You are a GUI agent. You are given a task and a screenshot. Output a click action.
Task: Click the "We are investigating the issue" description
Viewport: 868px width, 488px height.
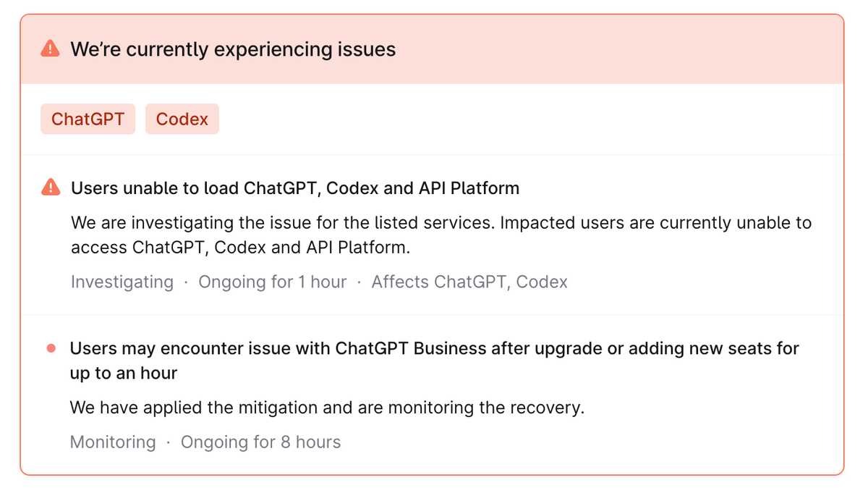[x=441, y=235]
